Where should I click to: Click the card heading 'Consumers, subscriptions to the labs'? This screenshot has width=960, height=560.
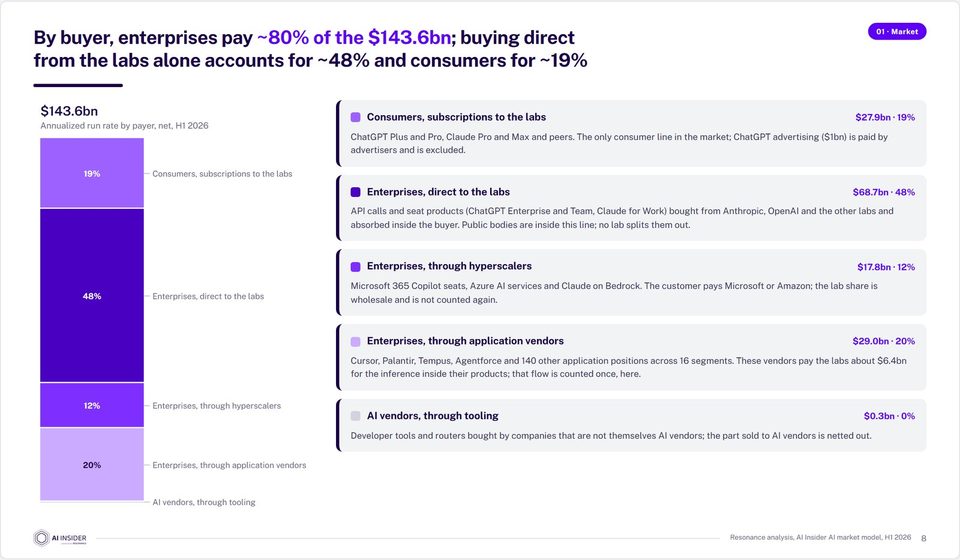456,117
